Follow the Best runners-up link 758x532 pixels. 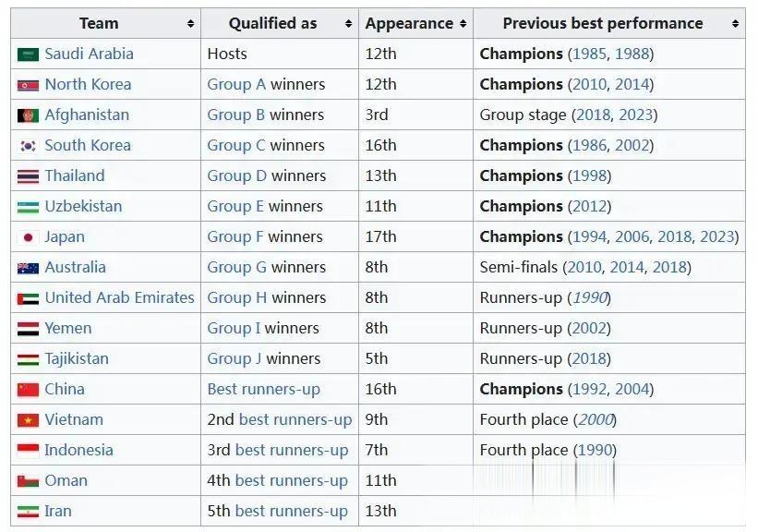click(263, 390)
